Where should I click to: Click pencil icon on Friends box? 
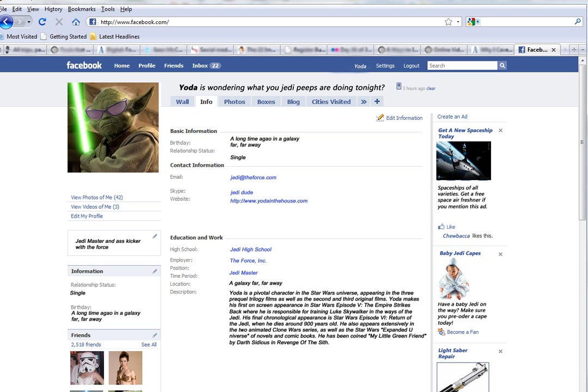155,335
